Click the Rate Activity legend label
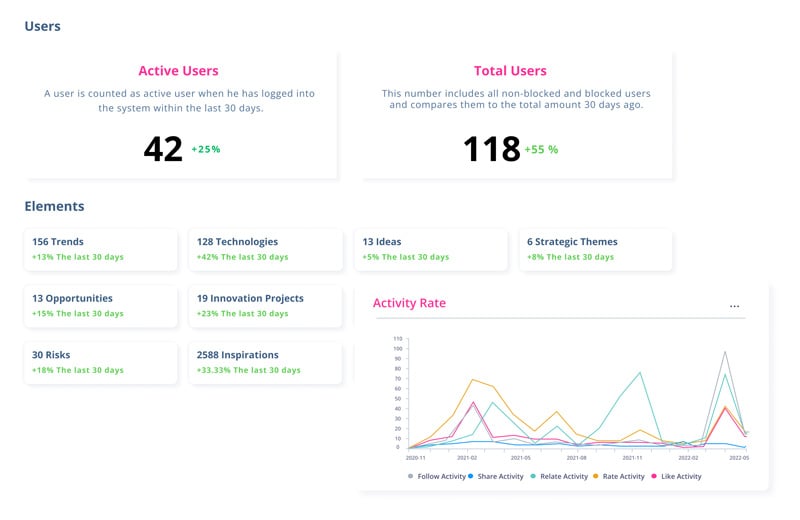 (623, 476)
